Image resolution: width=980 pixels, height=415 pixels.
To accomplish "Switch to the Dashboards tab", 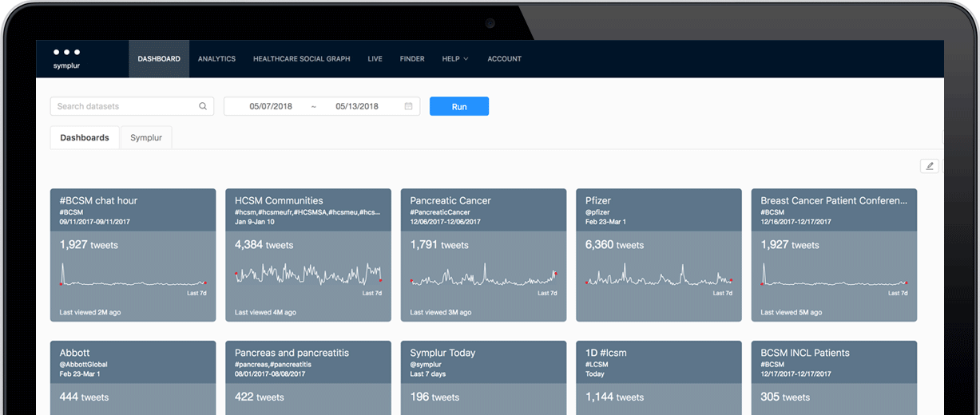I will [x=85, y=137].
